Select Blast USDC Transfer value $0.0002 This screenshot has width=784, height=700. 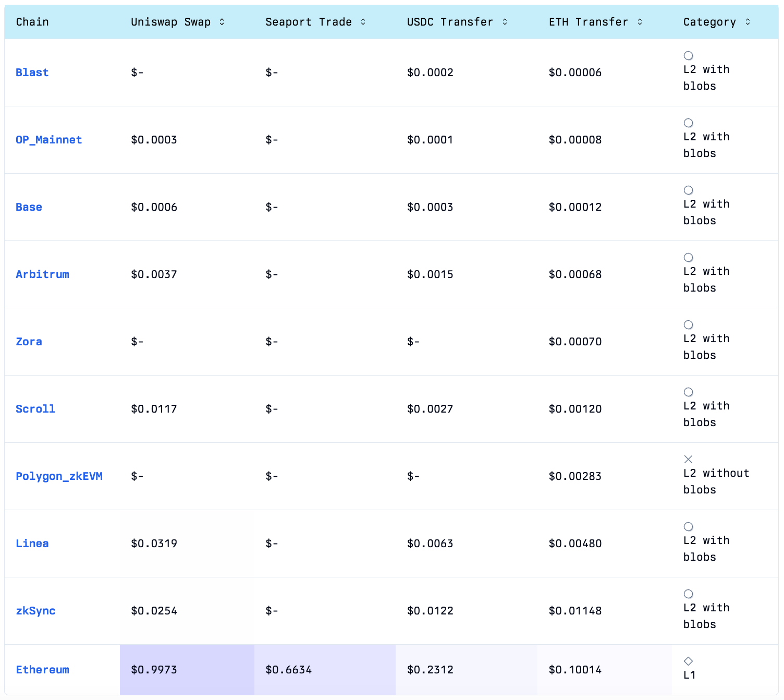click(x=430, y=73)
